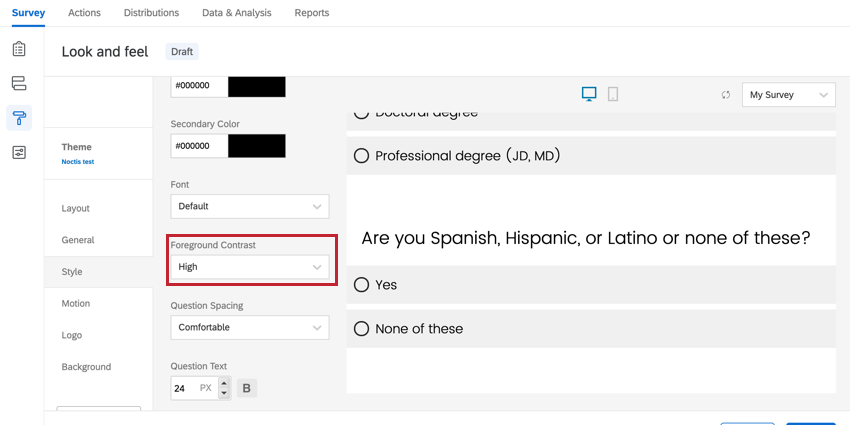Click the refresh preview icon
Image resolution: width=850 pixels, height=425 pixels.
click(725, 95)
